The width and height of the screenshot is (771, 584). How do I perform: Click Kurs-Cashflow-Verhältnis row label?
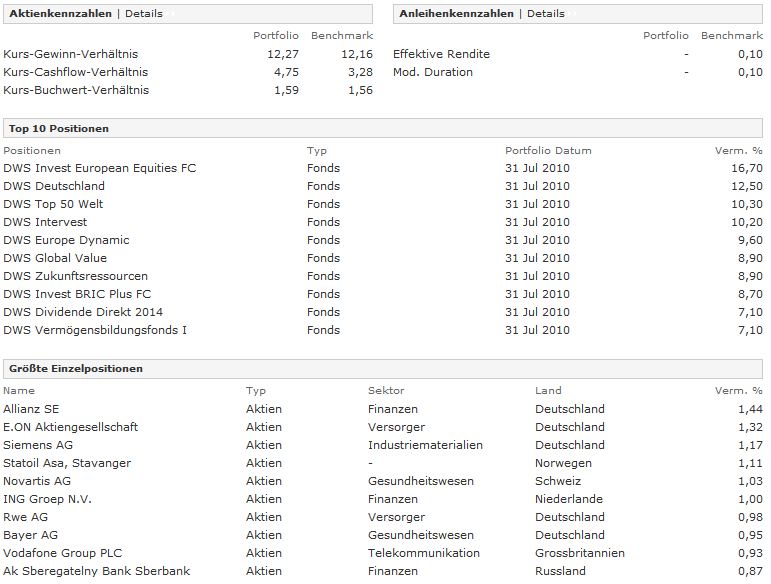click(75, 72)
